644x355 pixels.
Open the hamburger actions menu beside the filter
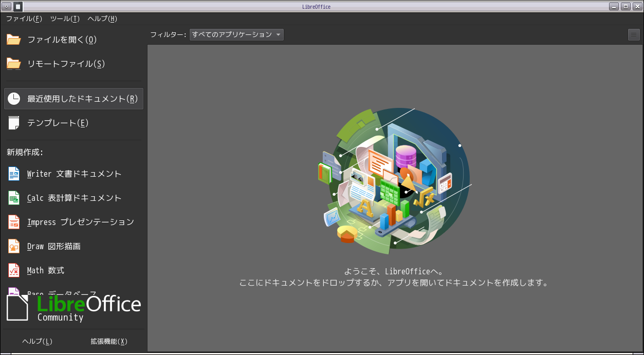(634, 34)
